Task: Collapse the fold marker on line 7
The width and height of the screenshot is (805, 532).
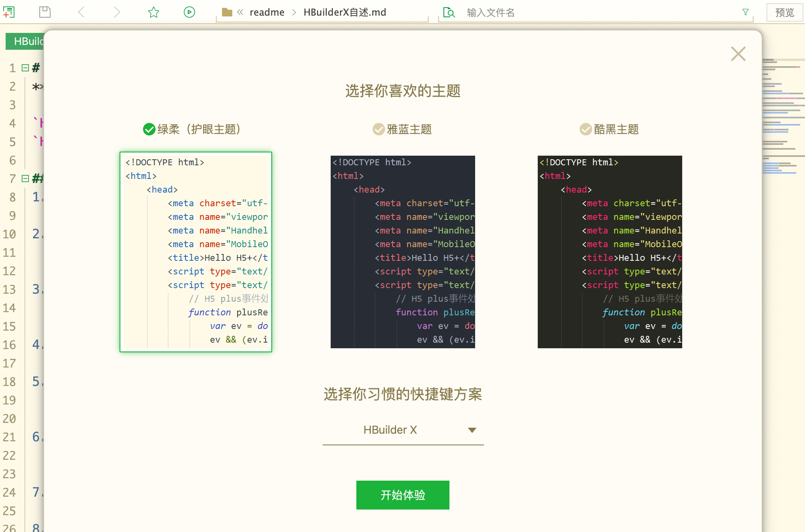Action: [x=25, y=178]
